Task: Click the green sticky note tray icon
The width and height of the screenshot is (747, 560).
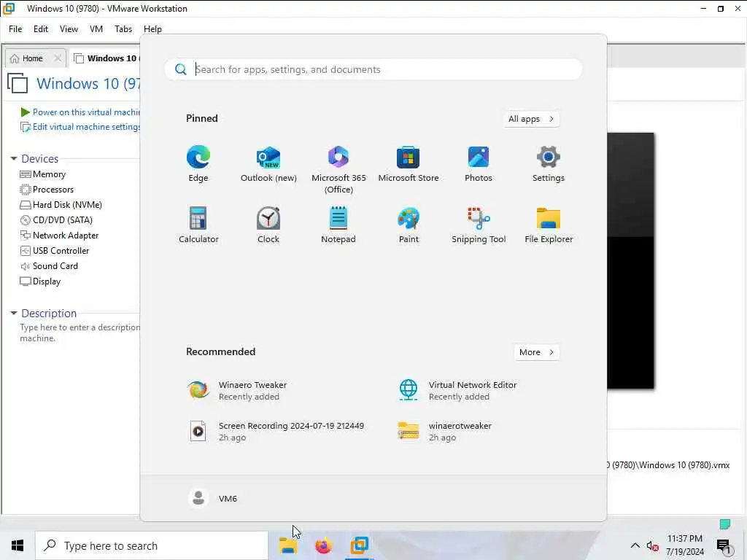Action: [x=725, y=524]
